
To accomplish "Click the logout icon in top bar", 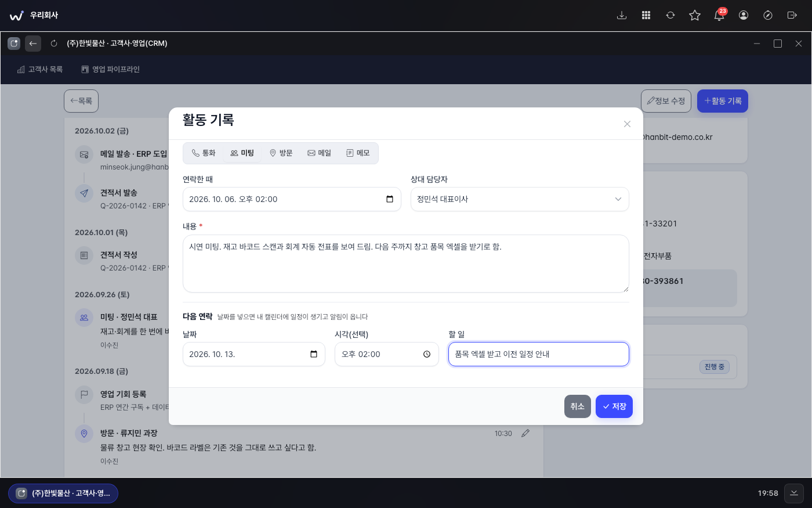I will [x=792, y=16].
